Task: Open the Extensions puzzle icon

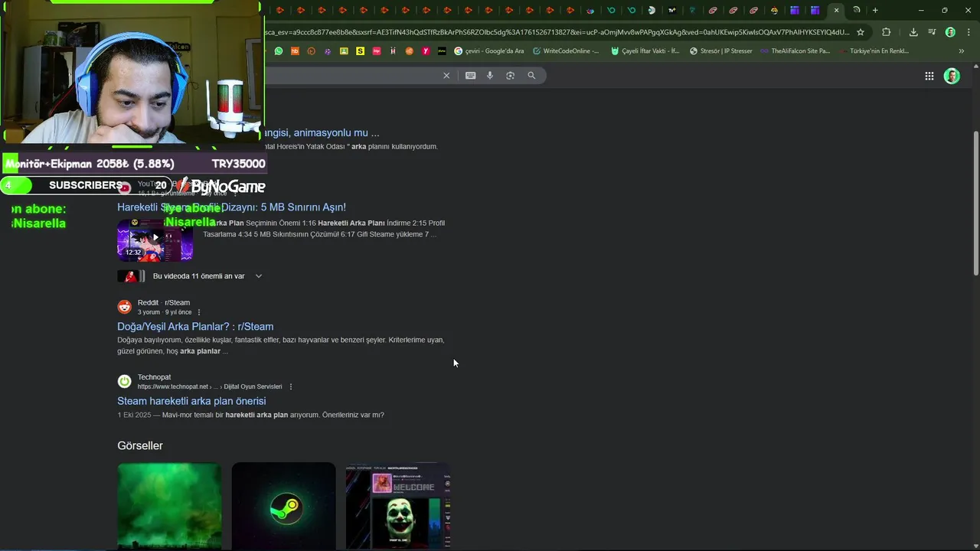Action: [886, 32]
